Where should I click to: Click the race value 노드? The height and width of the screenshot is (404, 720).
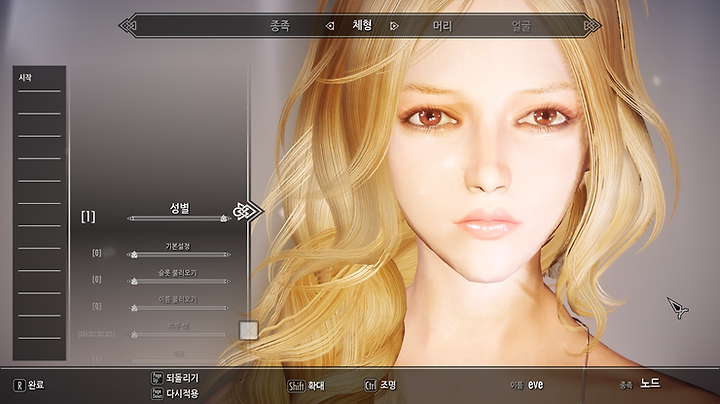650,382
